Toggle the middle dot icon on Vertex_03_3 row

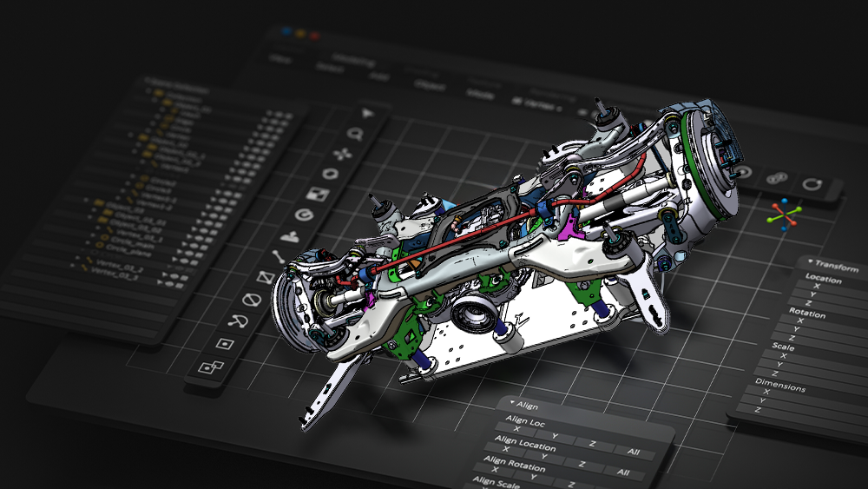coord(171,284)
